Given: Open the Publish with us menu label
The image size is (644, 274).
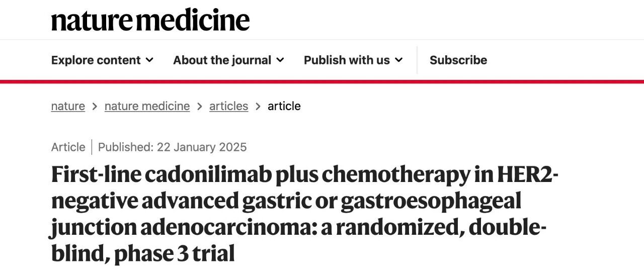Looking at the screenshot, I should [347, 60].
